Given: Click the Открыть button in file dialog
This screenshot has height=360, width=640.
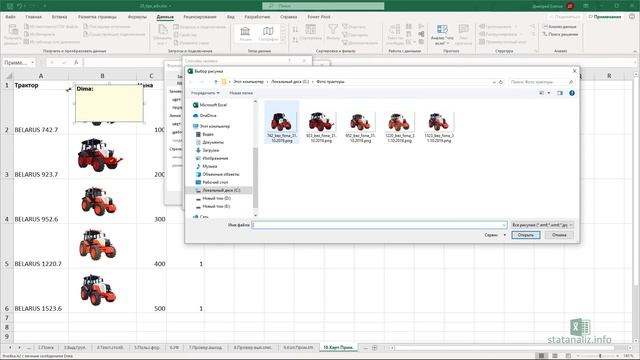Looking at the screenshot, I should (526, 235).
